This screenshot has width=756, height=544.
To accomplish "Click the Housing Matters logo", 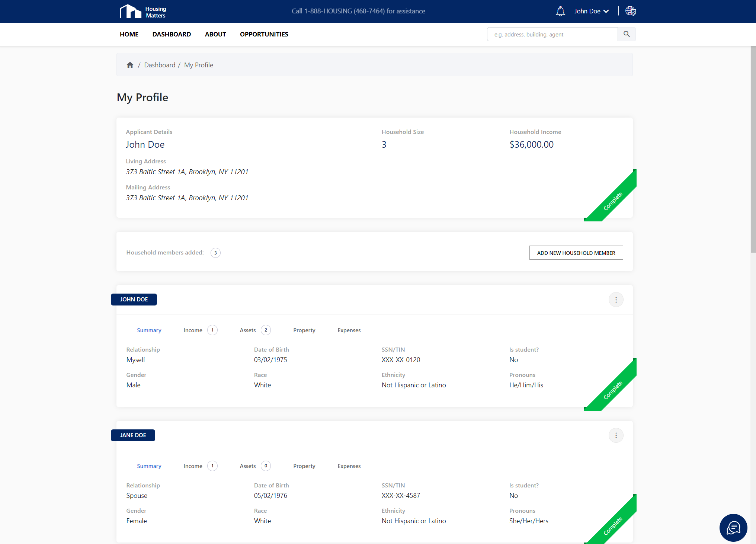I will pyautogui.click(x=142, y=11).
